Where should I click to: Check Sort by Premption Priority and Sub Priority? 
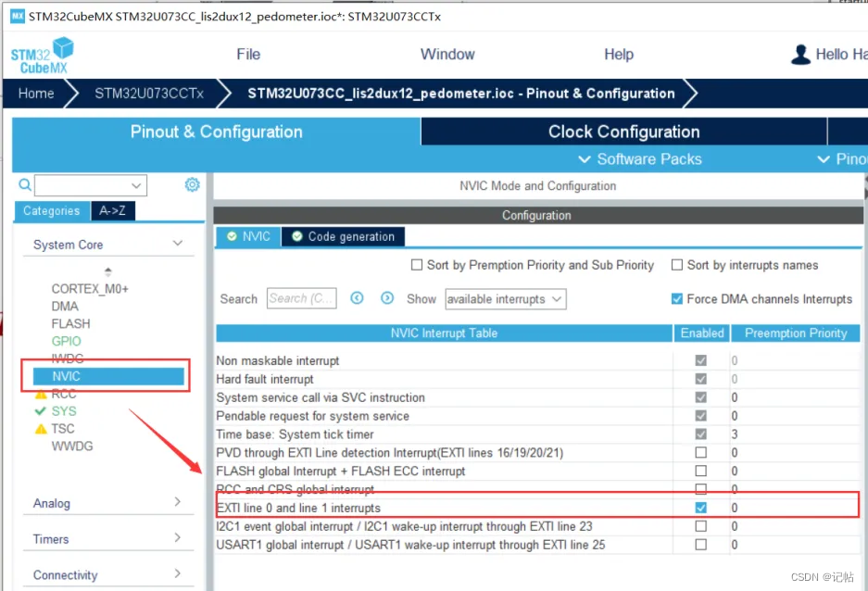point(417,265)
